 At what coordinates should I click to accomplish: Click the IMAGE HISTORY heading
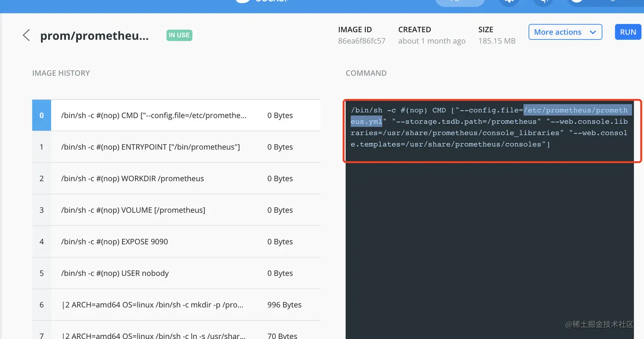(x=61, y=73)
